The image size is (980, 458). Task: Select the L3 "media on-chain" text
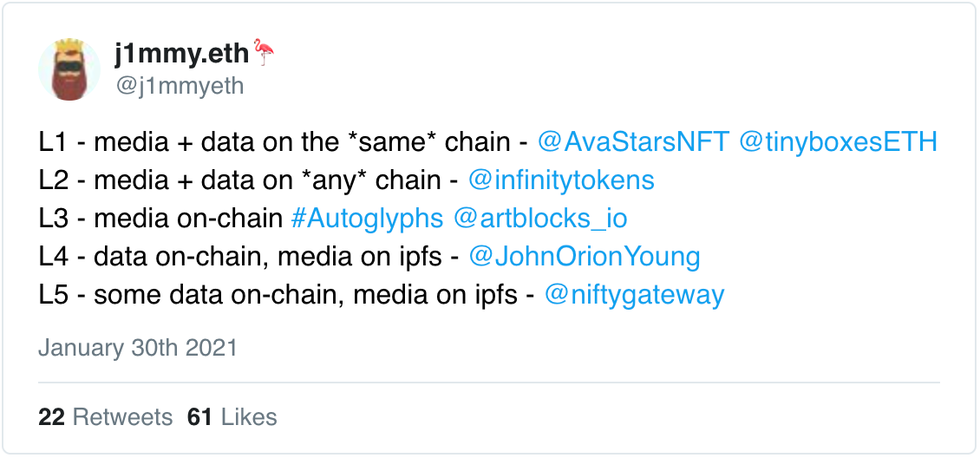tap(160, 218)
